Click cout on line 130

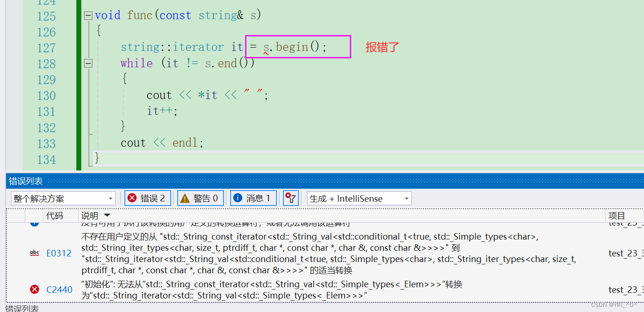tap(159, 95)
